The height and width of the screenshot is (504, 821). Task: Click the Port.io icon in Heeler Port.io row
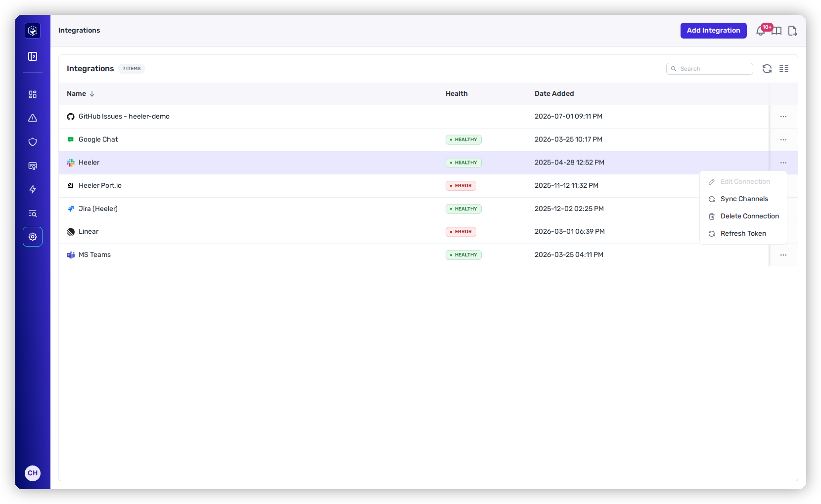(x=71, y=186)
